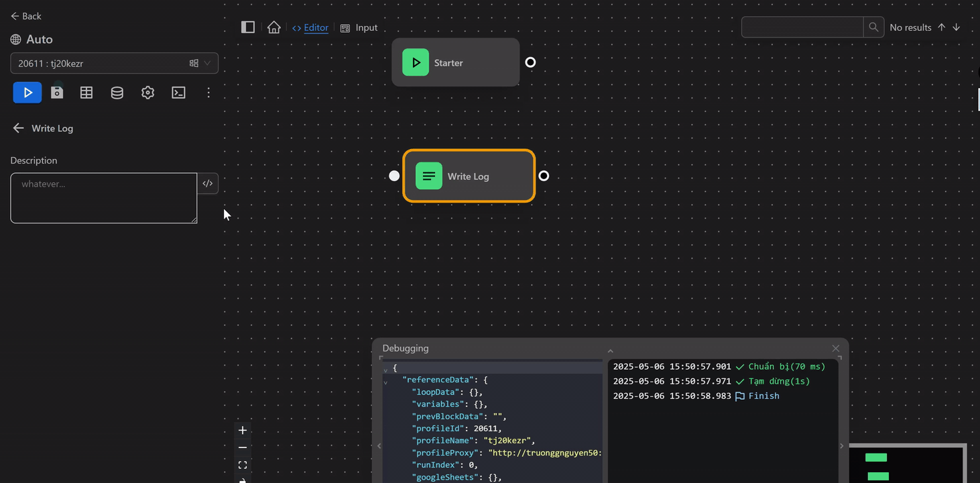
Task: Return from Write Log with the back arrow
Action: click(x=18, y=128)
